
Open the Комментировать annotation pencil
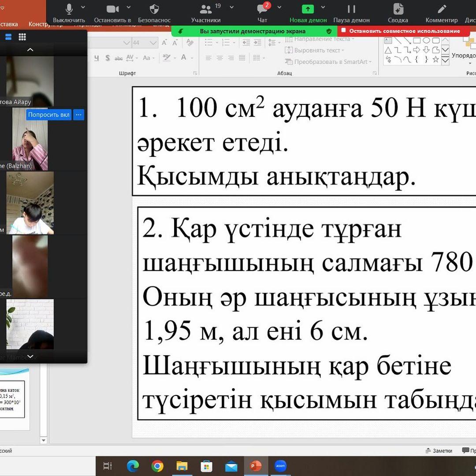(441, 13)
